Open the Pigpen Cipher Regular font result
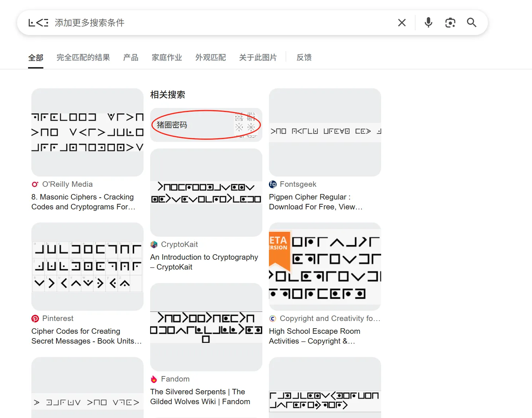This screenshot has height=418, width=532. click(x=316, y=202)
